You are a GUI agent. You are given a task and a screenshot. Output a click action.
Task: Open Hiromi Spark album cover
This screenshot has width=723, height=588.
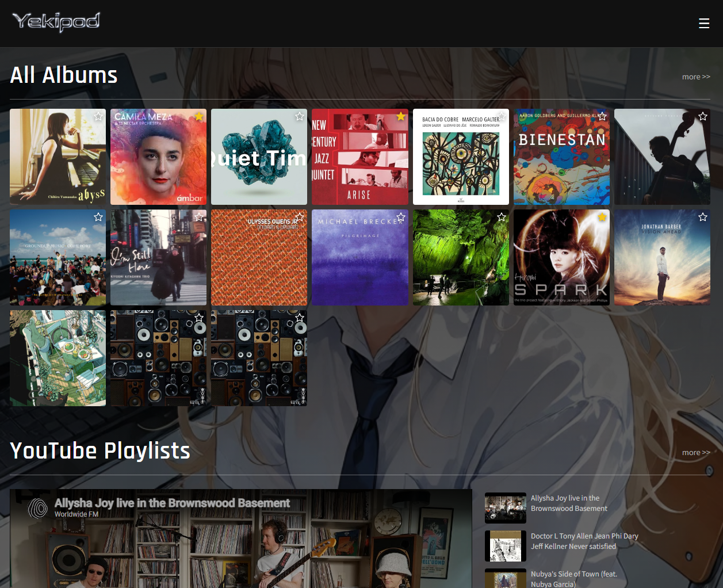point(561,257)
